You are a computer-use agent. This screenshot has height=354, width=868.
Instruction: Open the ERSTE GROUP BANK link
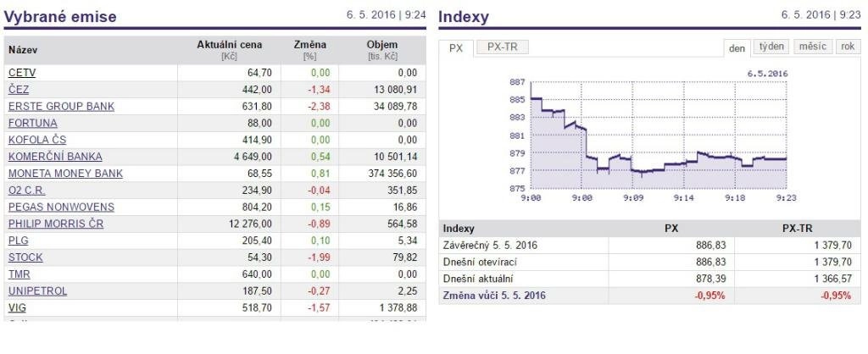[61, 106]
